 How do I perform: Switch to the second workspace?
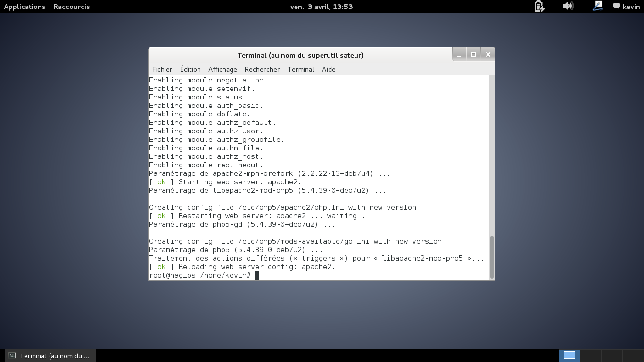pos(591,355)
